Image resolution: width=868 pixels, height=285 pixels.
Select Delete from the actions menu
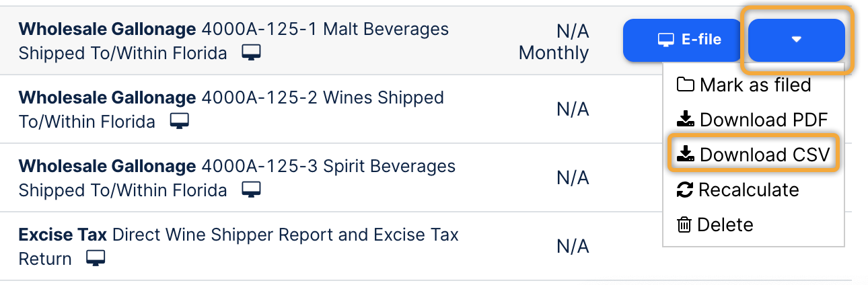(x=725, y=225)
